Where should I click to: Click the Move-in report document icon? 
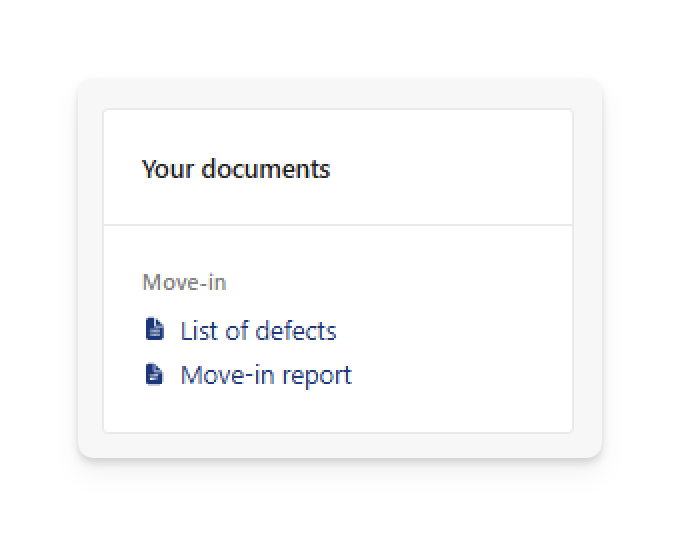(154, 374)
